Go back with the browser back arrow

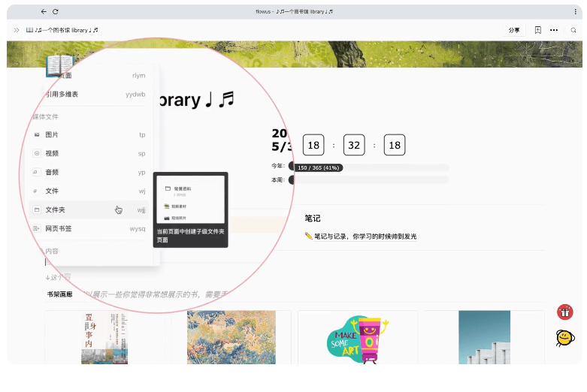[44, 11]
